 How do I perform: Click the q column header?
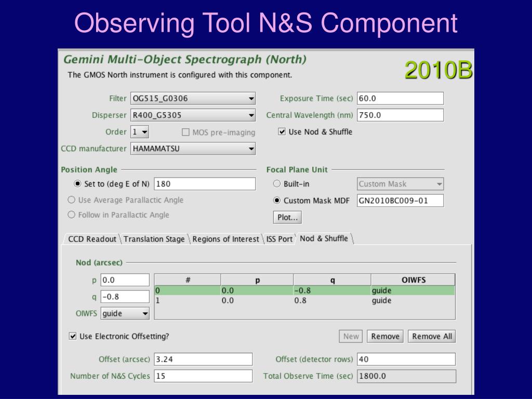[x=332, y=280]
